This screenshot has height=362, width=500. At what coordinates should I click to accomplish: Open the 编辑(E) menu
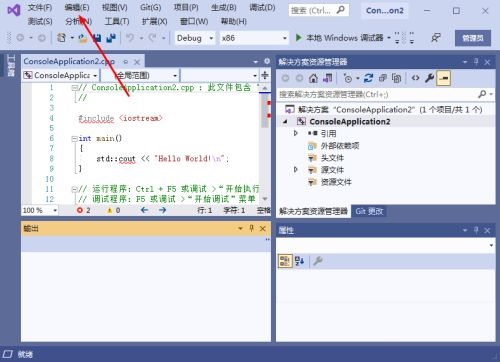point(77,8)
